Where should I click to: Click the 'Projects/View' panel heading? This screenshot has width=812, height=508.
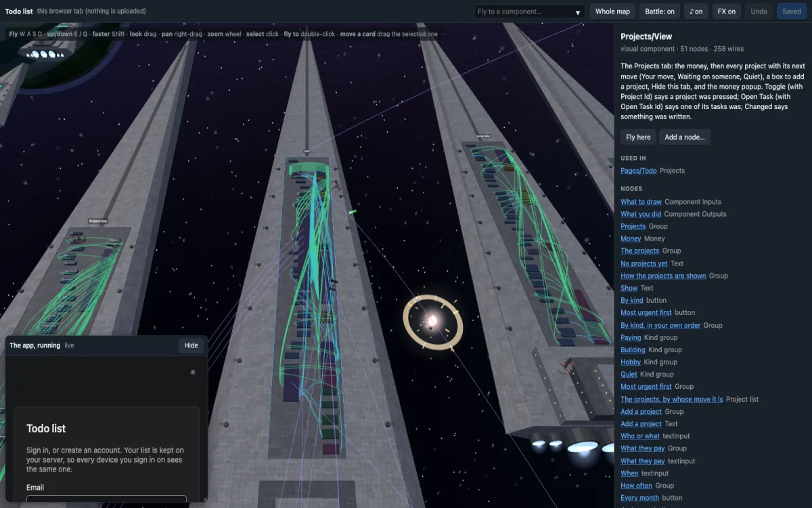click(x=646, y=37)
